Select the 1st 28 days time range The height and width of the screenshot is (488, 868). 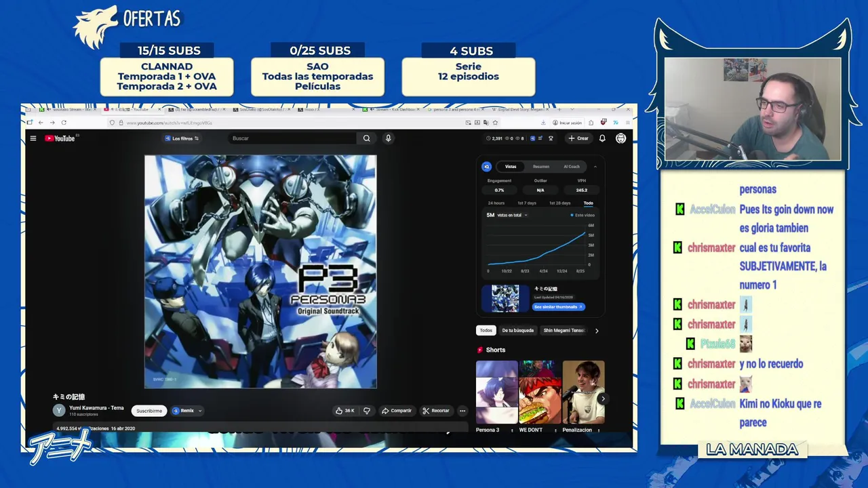[559, 203]
